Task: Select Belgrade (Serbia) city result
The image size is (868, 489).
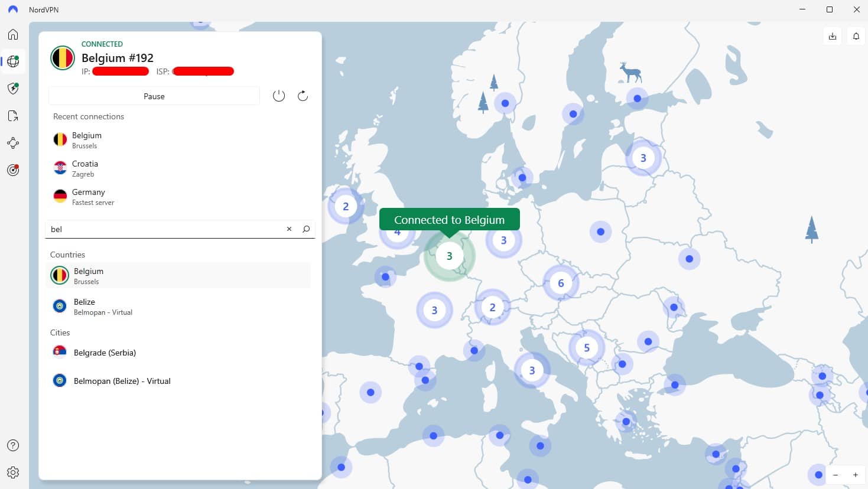Action: pyautogui.click(x=105, y=353)
